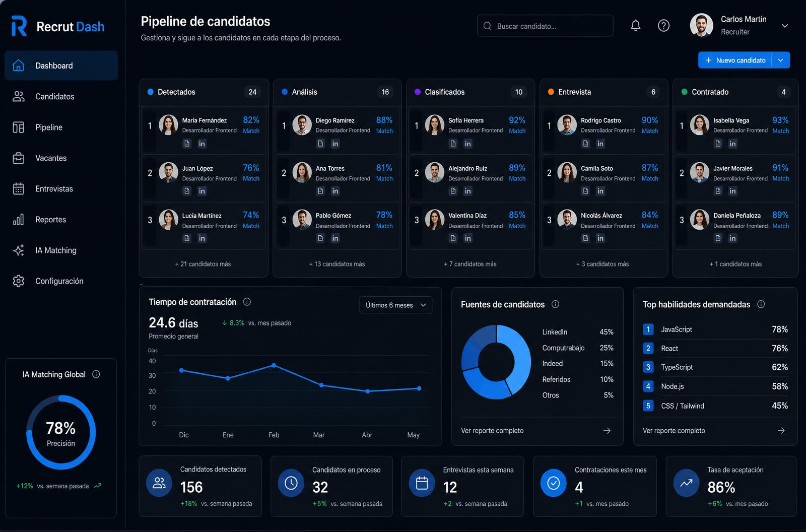Open Diego Ramírez's document icon

coord(320,144)
